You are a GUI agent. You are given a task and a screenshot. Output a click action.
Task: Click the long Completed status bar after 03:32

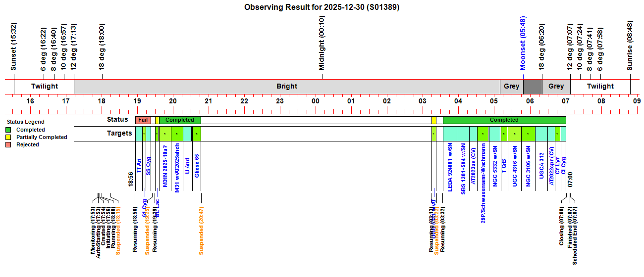pyautogui.click(x=504, y=120)
